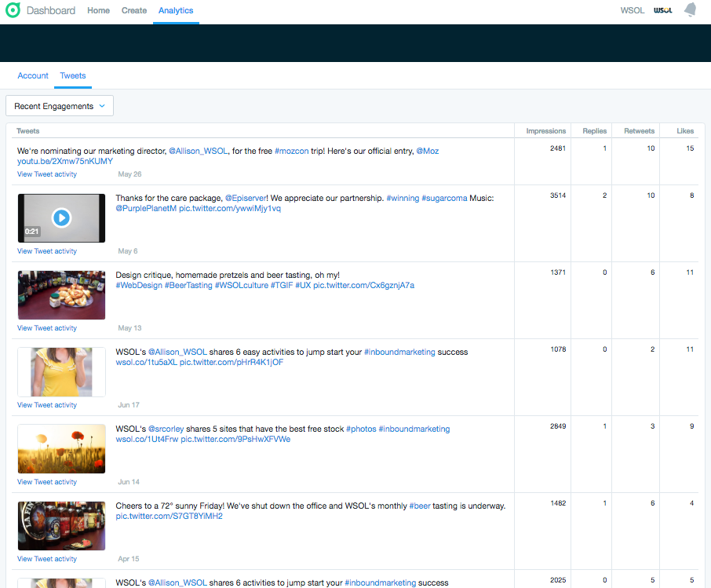Click the 3514 impressions value
This screenshot has height=588, width=711.
click(558, 195)
